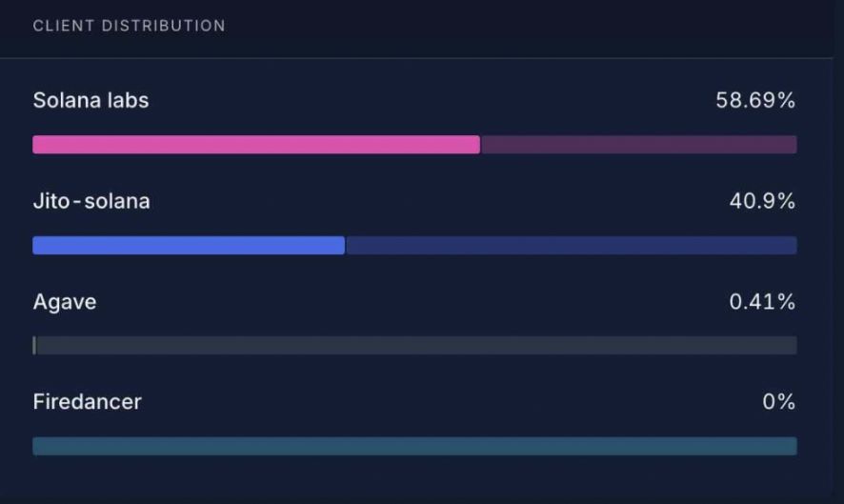Click the 0.41% value for Agave
The image size is (844, 504).
[762, 301]
